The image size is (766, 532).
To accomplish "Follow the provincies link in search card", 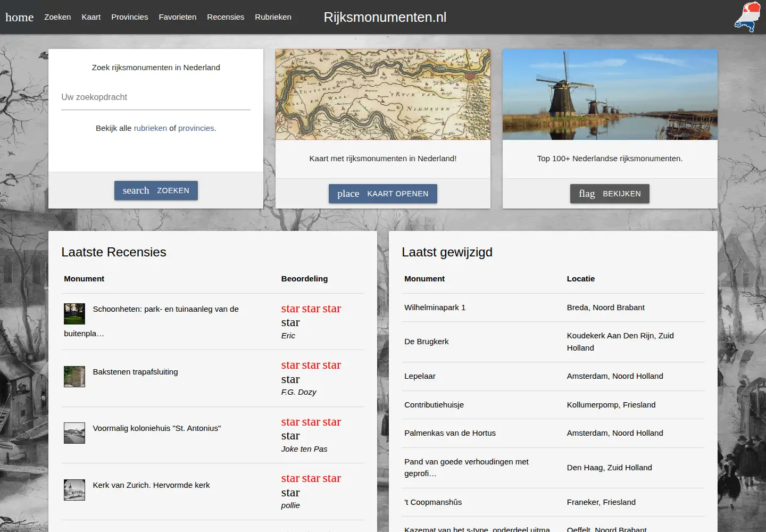I will point(196,128).
